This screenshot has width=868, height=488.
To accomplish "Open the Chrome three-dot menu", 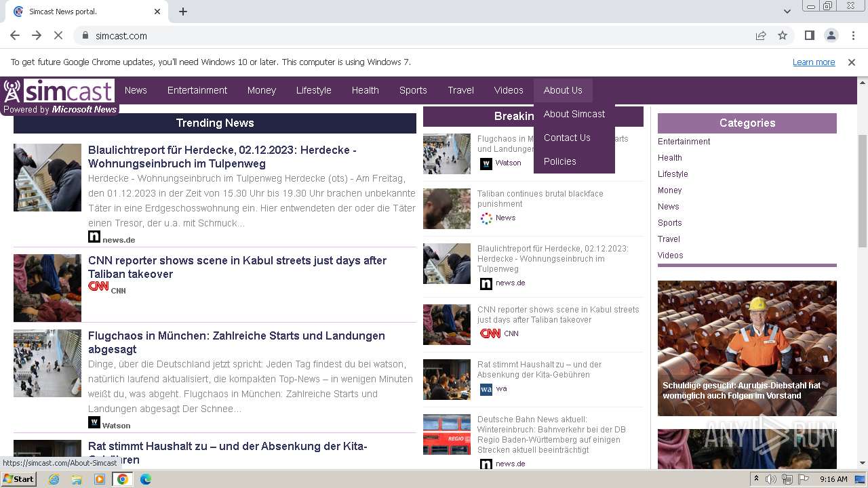I will pyautogui.click(x=852, y=35).
